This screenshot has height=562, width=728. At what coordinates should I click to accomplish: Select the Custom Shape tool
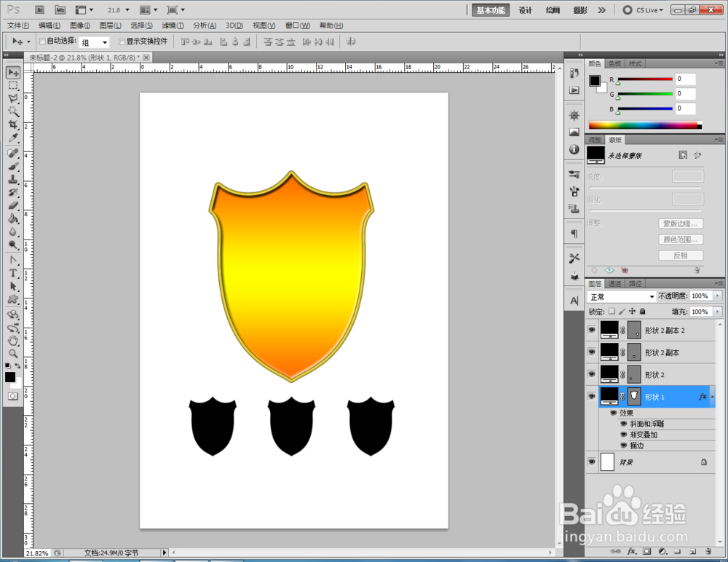click(x=13, y=299)
